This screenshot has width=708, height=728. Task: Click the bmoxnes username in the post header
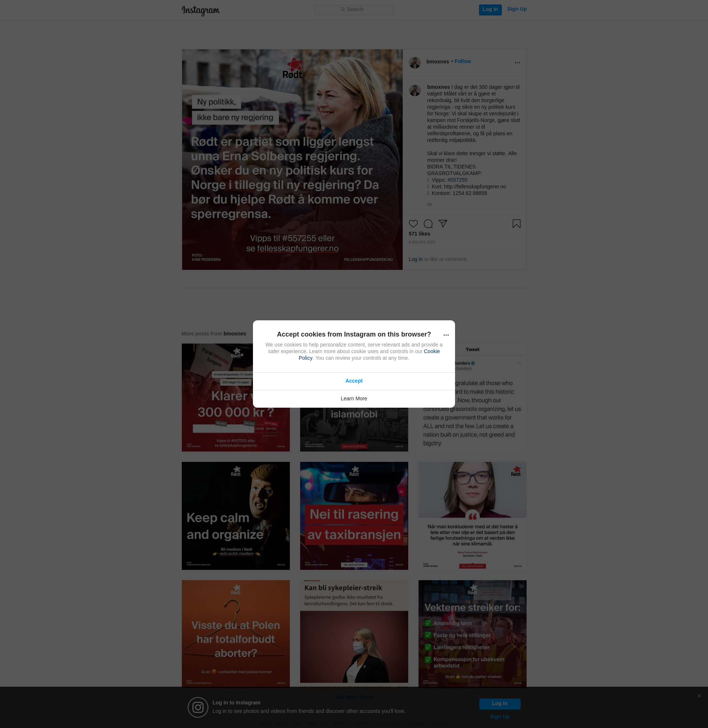437,62
